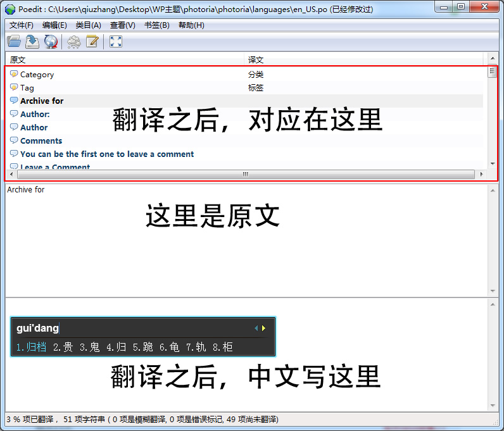Expand the 查看(V) menu

coord(122,25)
